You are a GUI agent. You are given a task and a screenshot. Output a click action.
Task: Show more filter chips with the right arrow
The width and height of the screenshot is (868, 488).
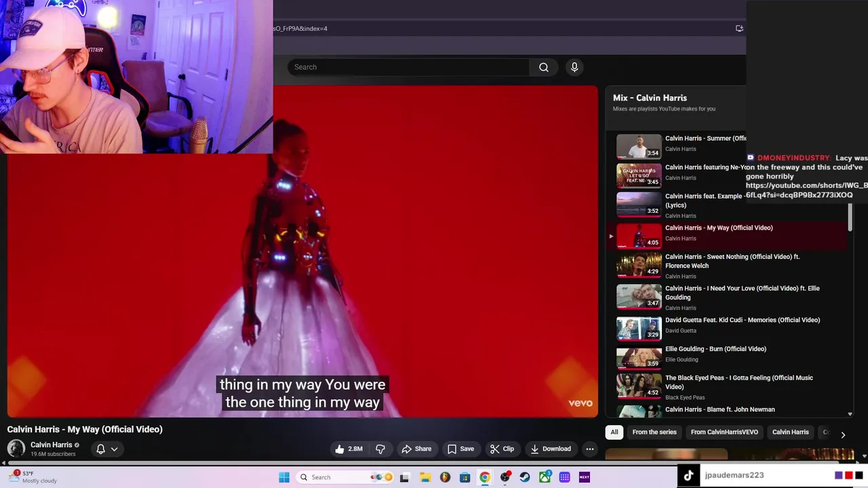point(843,435)
